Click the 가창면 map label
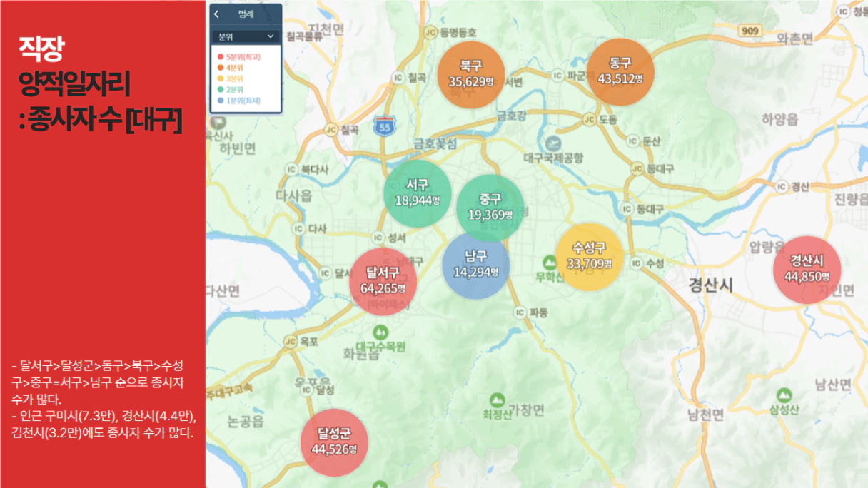This screenshot has width=868, height=488. [x=527, y=409]
